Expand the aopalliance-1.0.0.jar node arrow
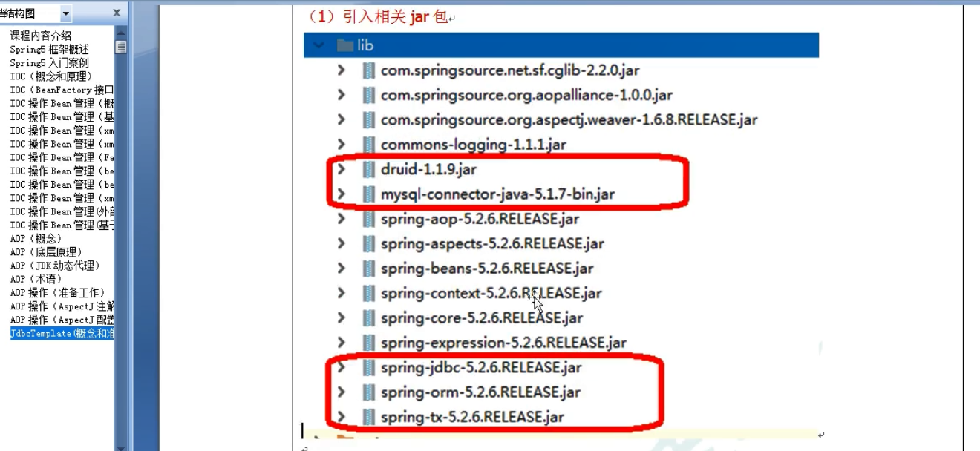Screen dimensions: 980x451 [x=342, y=95]
